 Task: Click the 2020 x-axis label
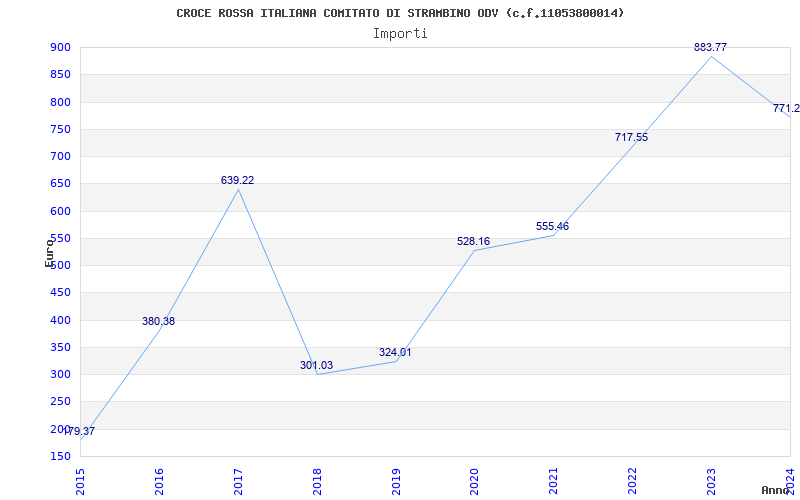point(474,482)
